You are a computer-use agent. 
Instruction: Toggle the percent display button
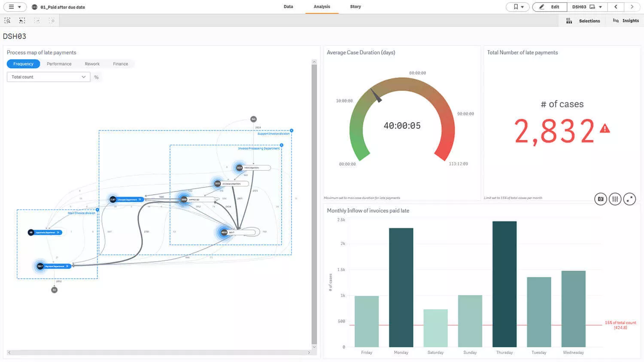pyautogui.click(x=97, y=77)
